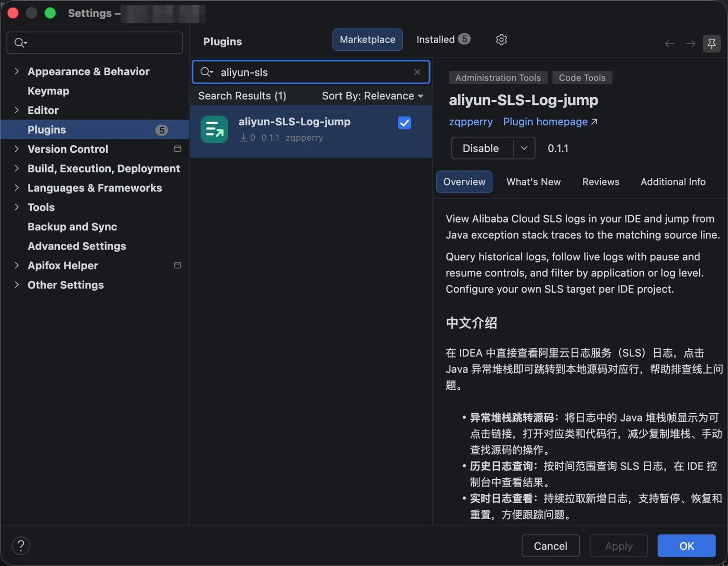Open the plugin search history magnifier
Viewport: 728px width, 566px height.
pos(206,72)
